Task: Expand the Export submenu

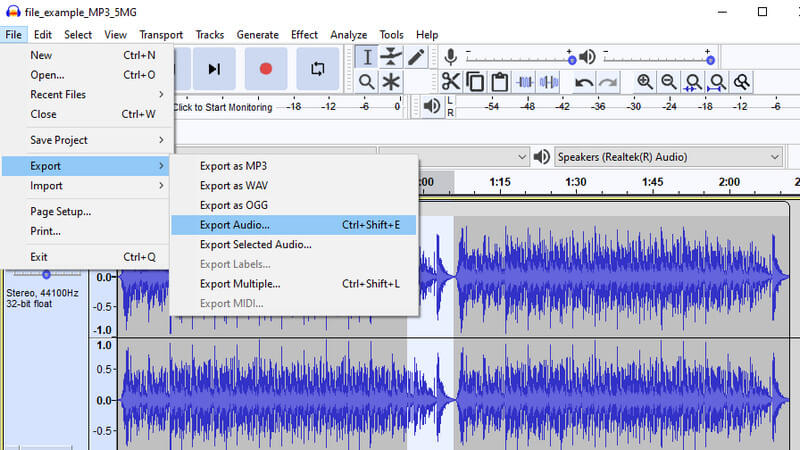Action: point(85,166)
